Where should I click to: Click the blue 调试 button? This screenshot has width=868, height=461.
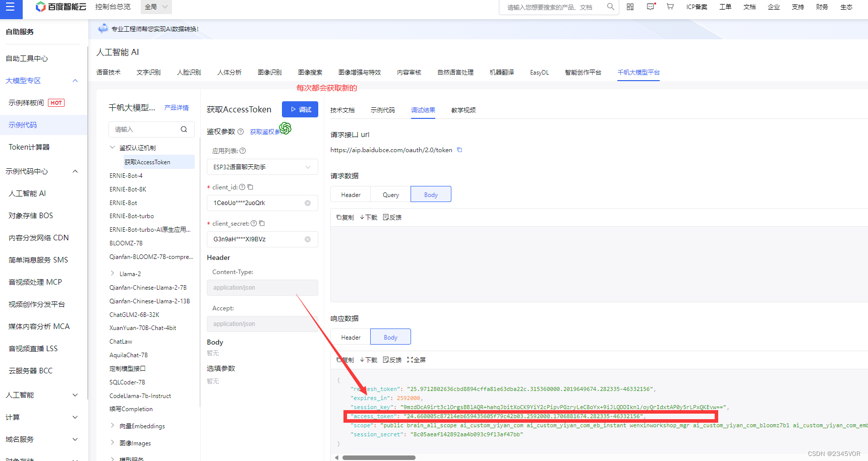click(300, 109)
